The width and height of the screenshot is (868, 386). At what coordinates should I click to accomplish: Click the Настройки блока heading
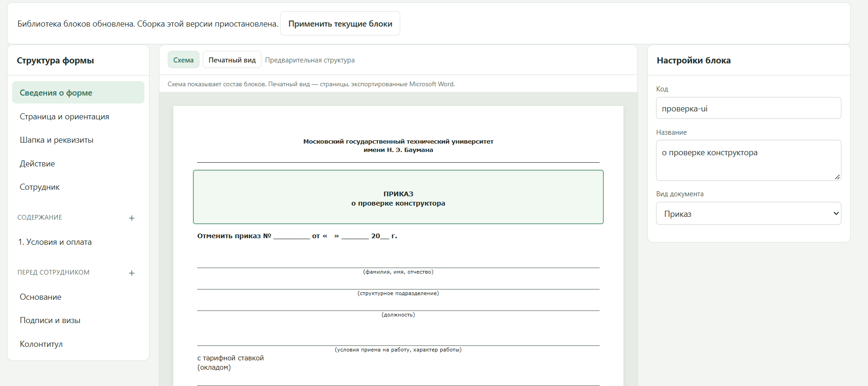694,60
